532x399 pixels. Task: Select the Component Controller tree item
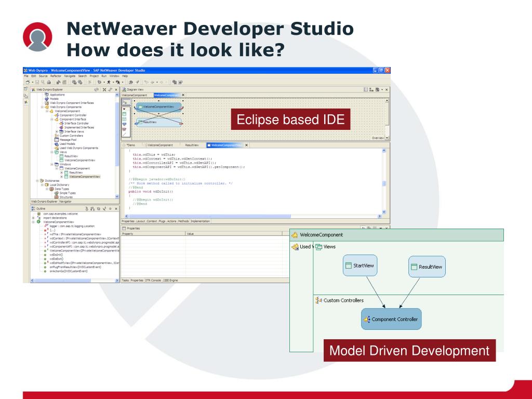pos(73,115)
